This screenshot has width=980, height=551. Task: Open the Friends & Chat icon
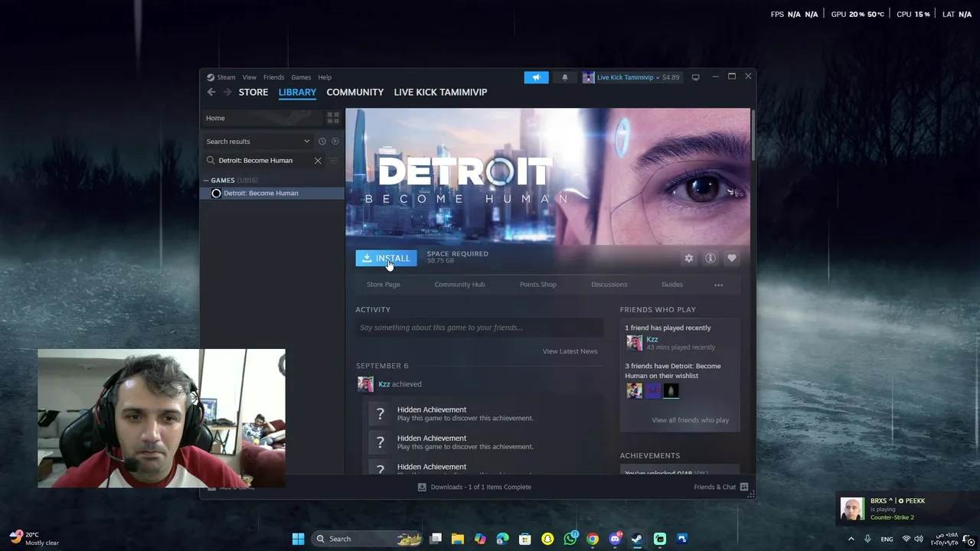pos(744,487)
